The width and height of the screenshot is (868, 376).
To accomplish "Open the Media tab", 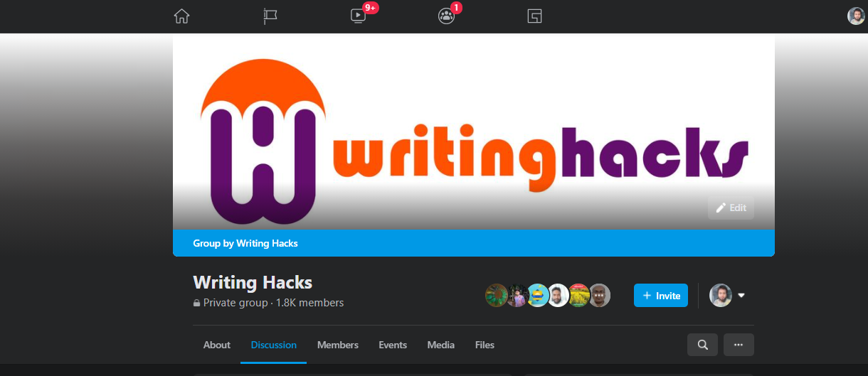I will click(441, 345).
